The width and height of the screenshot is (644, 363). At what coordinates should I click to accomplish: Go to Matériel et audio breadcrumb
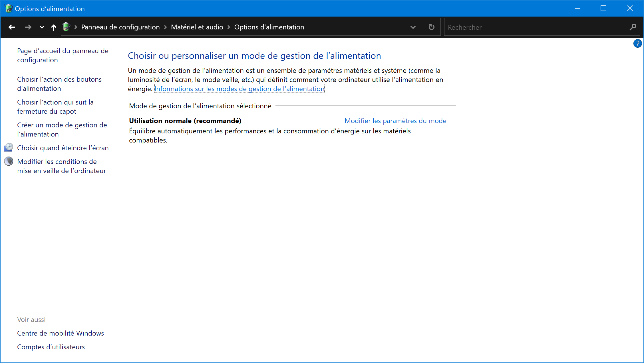pos(197,27)
